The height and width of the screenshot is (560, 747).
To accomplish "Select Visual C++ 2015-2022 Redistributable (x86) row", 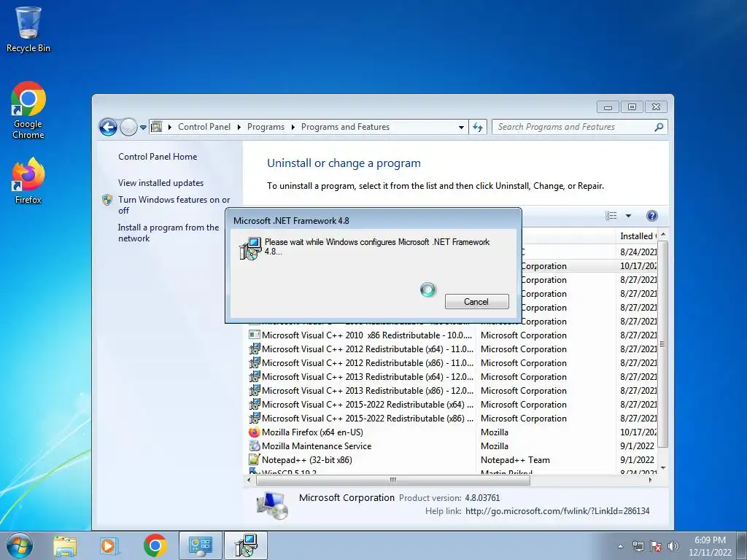I will 452,418.
